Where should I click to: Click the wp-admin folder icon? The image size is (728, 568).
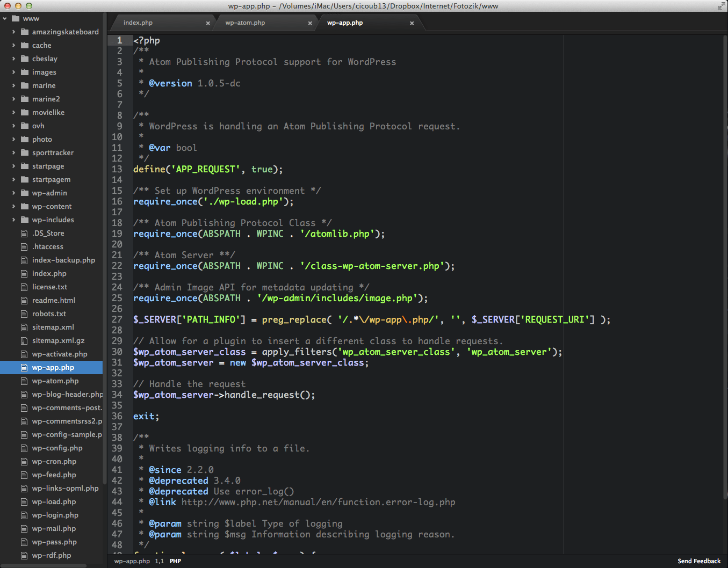tap(25, 193)
